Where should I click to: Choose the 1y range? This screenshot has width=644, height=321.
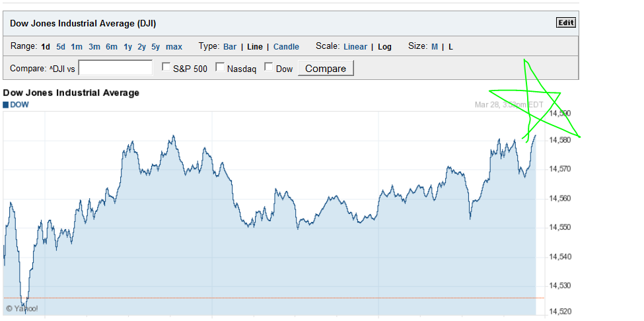tap(127, 47)
